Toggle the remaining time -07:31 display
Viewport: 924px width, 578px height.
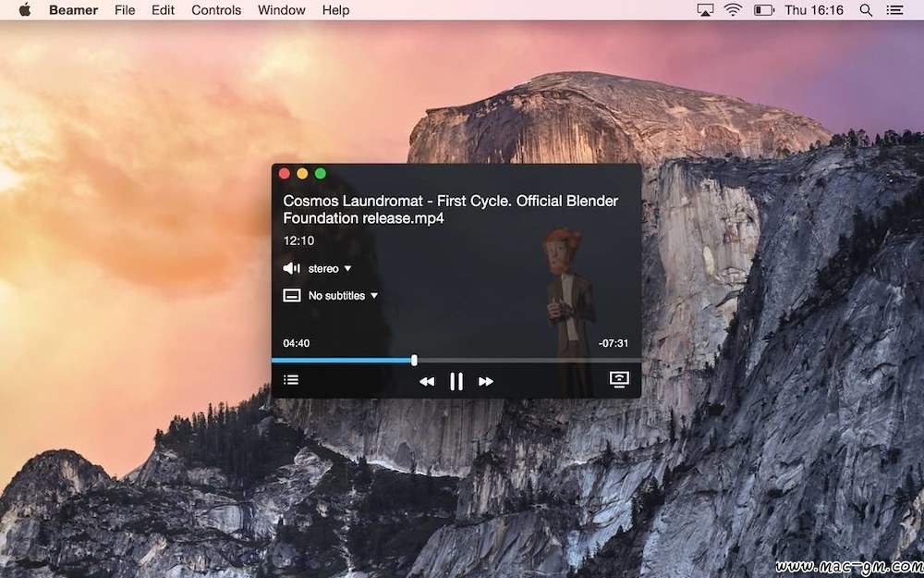(614, 343)
